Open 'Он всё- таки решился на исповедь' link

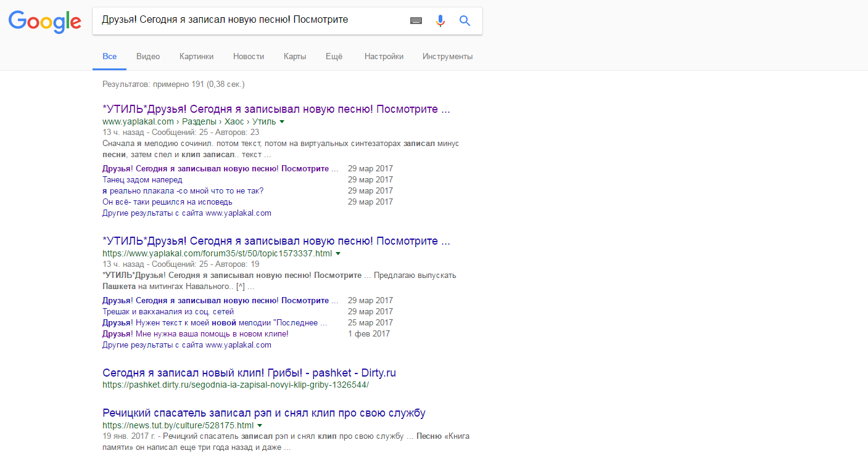pyautogui.click(x=167, y=202)
